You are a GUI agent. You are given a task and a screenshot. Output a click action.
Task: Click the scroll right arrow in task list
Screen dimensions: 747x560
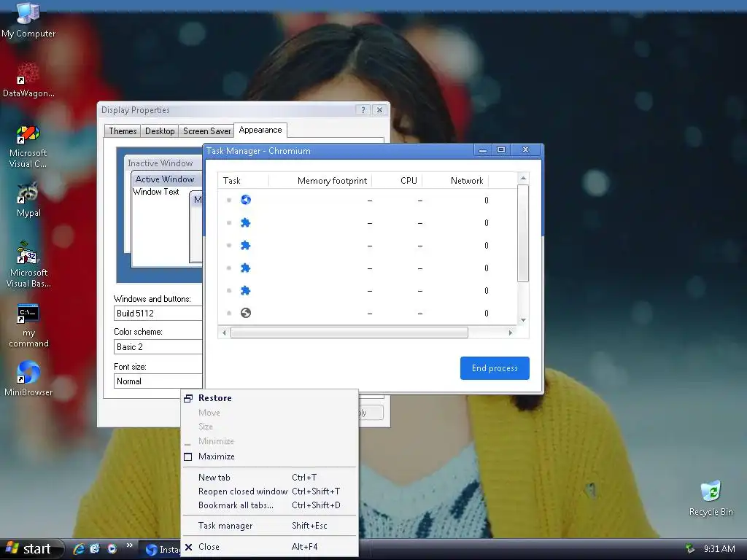[x=510, y=332]
